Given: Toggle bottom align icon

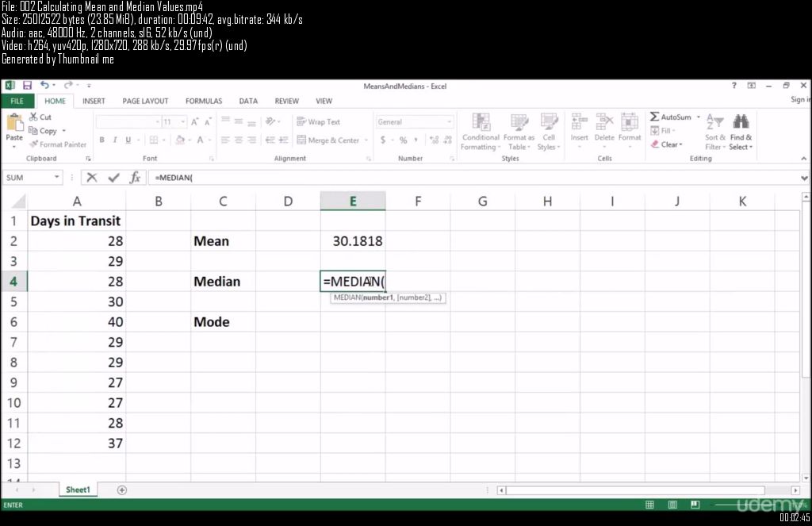Looking at the screenshot, I should [251, 122].
